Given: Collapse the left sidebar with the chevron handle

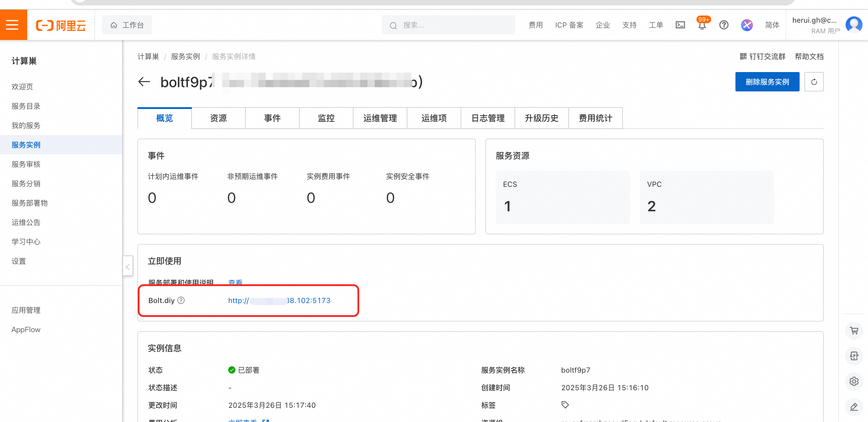Looking at the screenshot, I should [x=128, y=267].
